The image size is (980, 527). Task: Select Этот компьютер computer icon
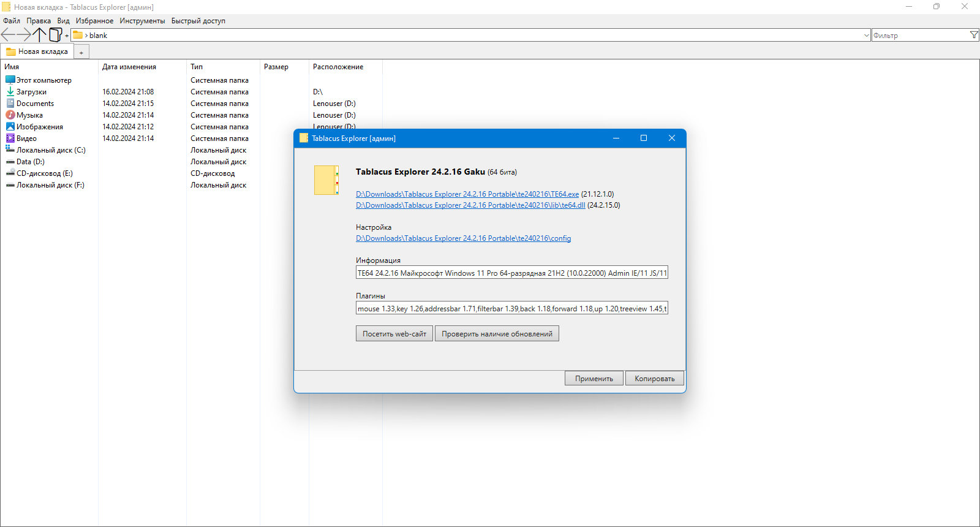tap(10, 80)
